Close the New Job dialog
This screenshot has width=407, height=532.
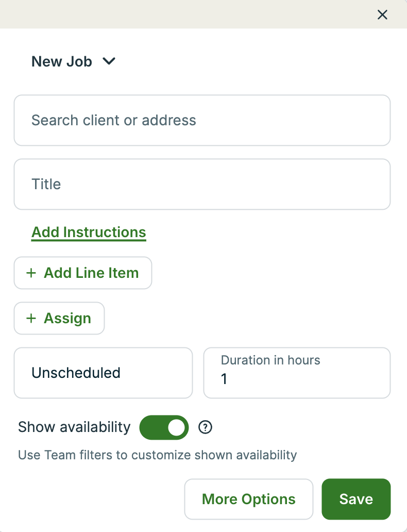pyautogui.click(x=382, y=14)
